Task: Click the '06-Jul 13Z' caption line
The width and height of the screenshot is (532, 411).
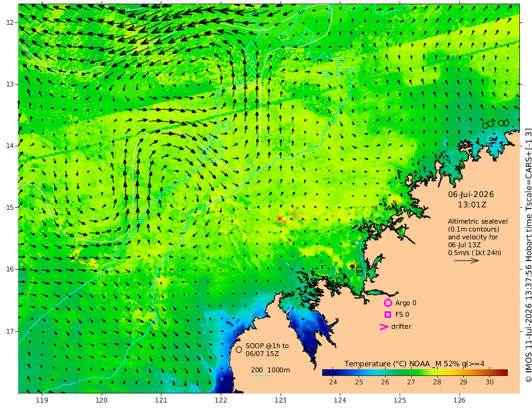Action: 464,245
